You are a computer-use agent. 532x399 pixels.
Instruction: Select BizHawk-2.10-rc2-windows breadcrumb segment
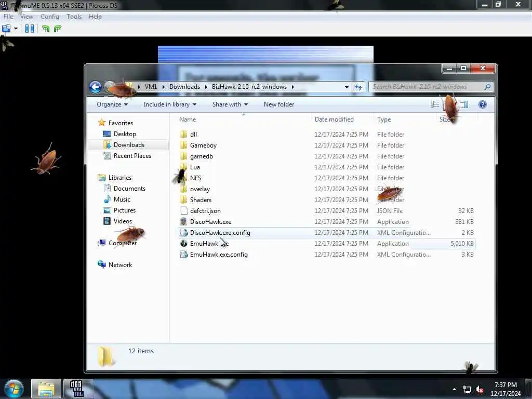pos(249,87)
